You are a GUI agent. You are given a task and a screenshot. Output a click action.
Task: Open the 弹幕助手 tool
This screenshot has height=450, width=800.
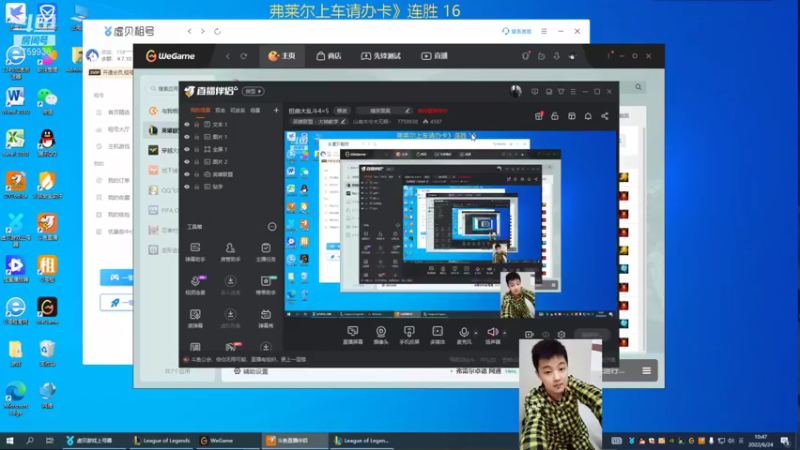(x=195, y=252)
